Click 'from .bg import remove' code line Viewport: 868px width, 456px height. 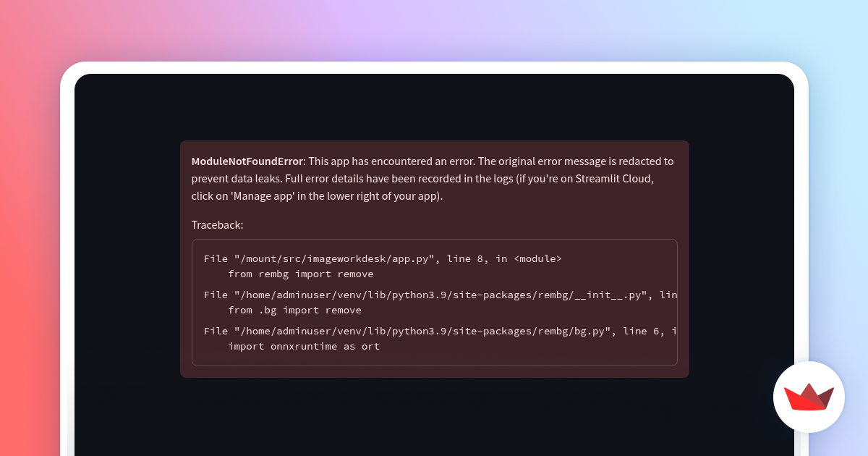coord(294,311)
